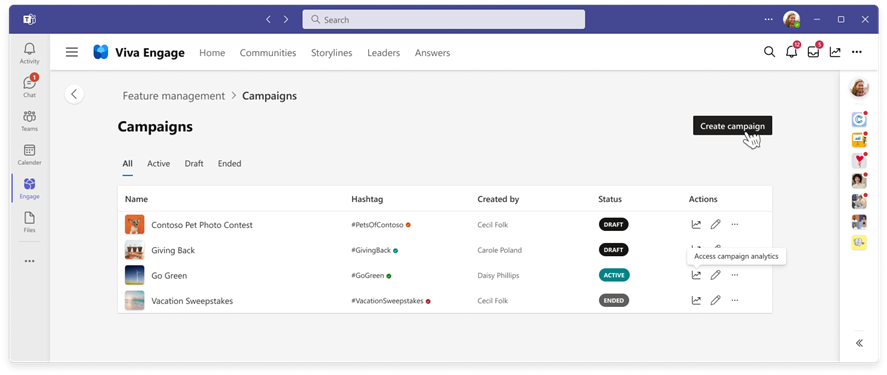Open Contoso Pet Photo Contest campaign
The width and height of the screenshot is (887, 375).
pos(202,225)
